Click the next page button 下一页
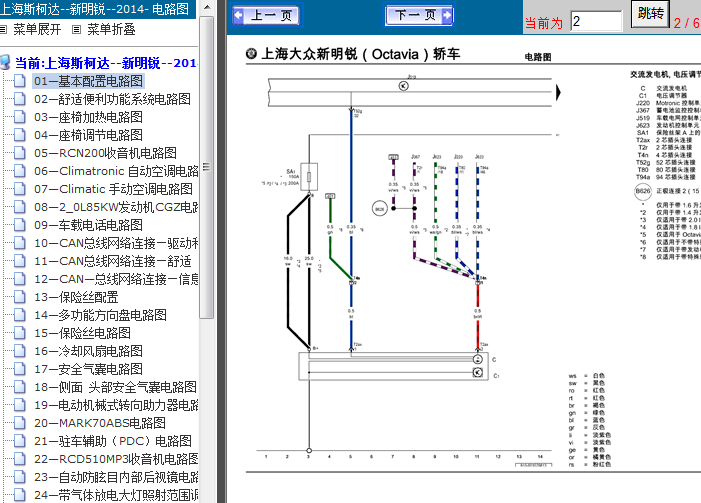 (419, 15)
